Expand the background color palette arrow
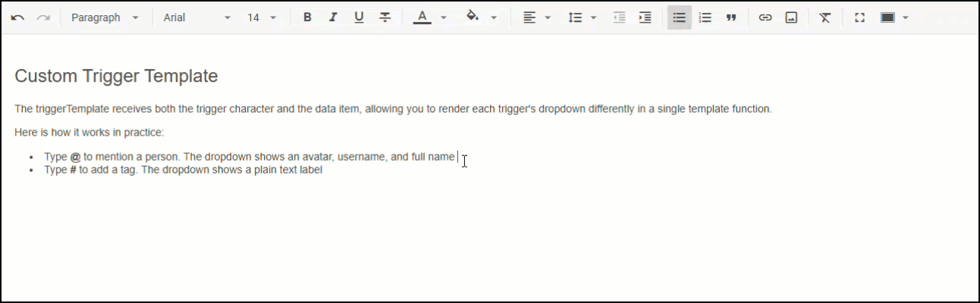The height and width of the screenshot is (303, 980). point(494,17)
